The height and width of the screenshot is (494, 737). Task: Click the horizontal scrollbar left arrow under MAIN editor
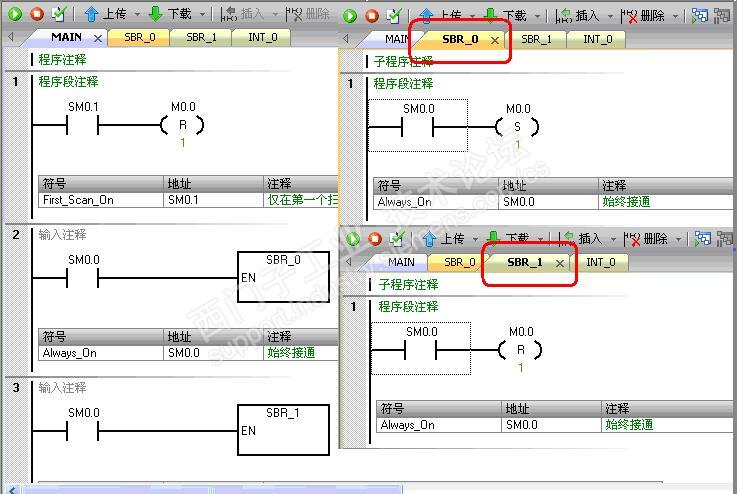click(13, 490)
